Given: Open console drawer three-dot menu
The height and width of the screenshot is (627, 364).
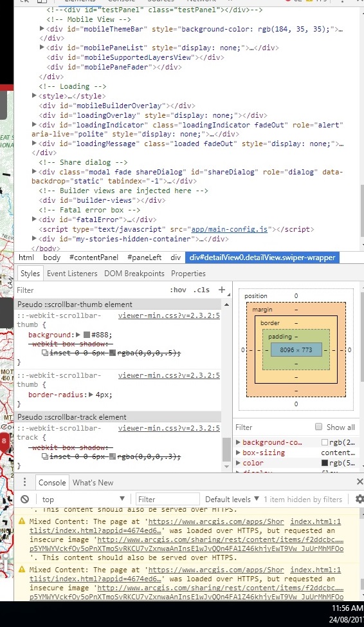Looking at the screenshot, I should coord(24,482).
